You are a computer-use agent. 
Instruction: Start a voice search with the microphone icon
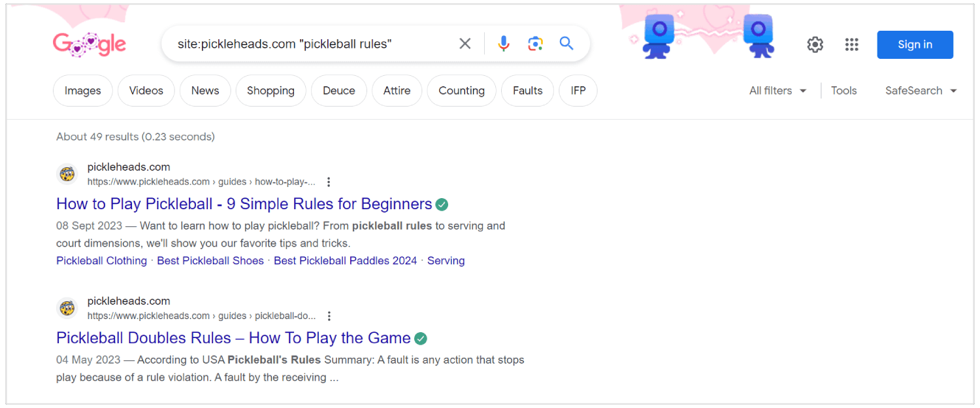point(503,43)
